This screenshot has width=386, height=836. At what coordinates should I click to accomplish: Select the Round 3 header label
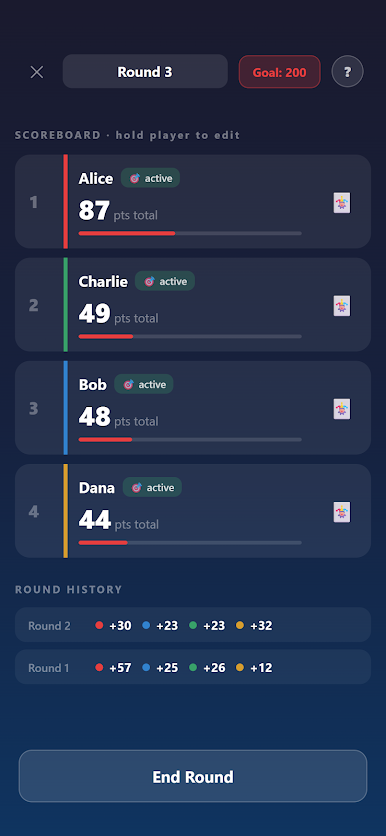(x=145, y=71)
